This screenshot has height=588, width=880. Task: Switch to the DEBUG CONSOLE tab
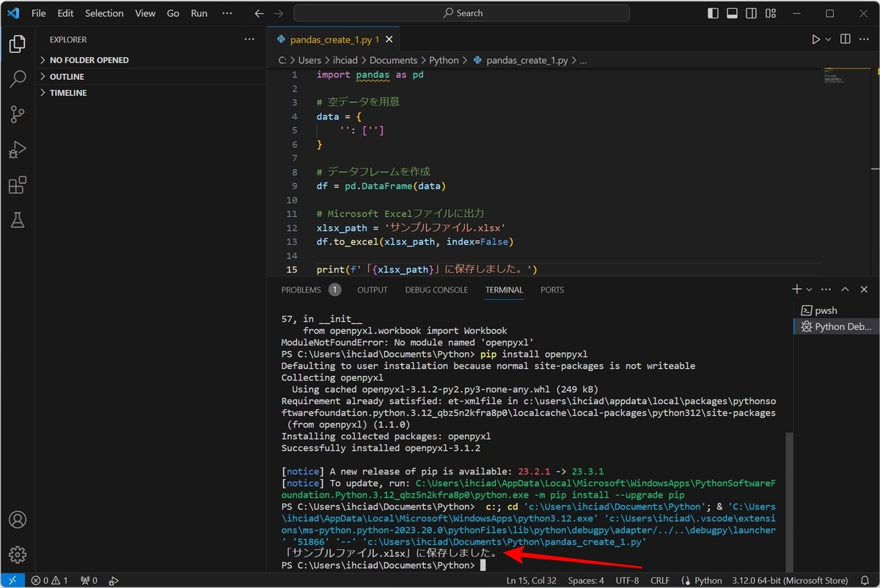[436, 290]
